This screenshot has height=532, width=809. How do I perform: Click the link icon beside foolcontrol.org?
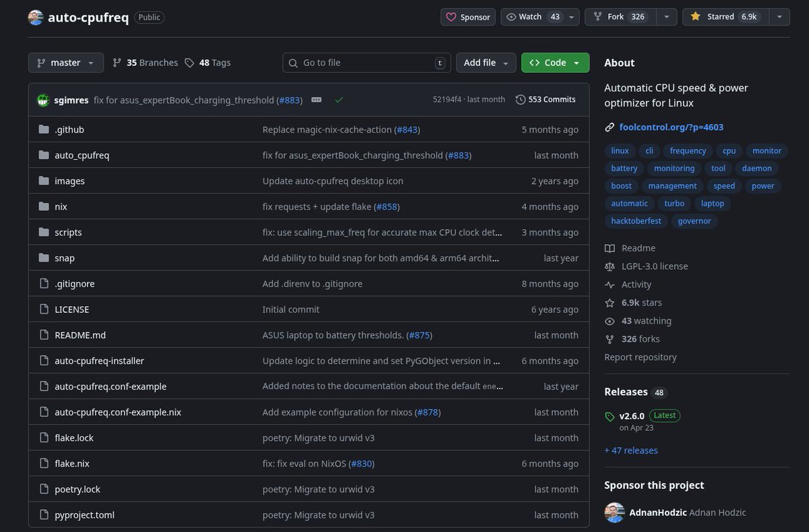(610, 127)
